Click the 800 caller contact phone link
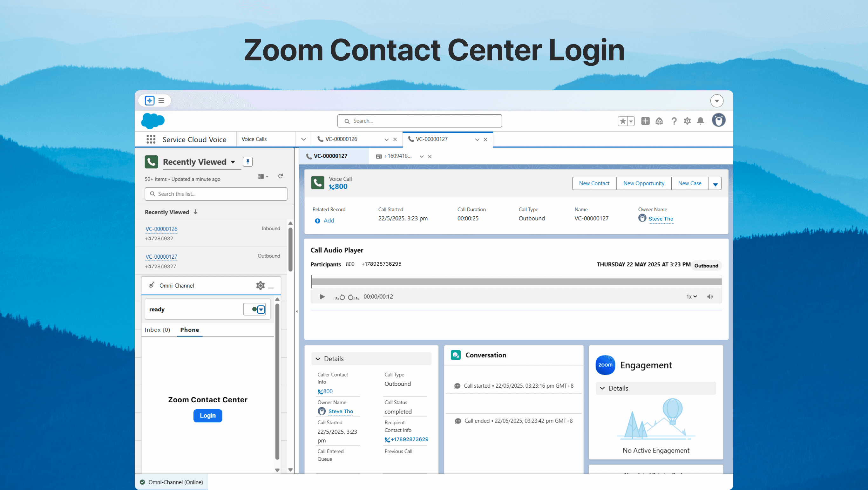The image size is (868, 490). [325, 391]
